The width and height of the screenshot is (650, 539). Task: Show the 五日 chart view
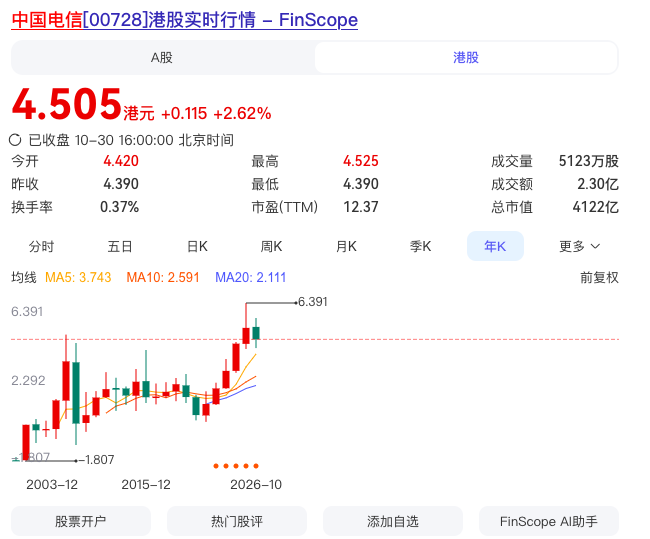(119, 246)
